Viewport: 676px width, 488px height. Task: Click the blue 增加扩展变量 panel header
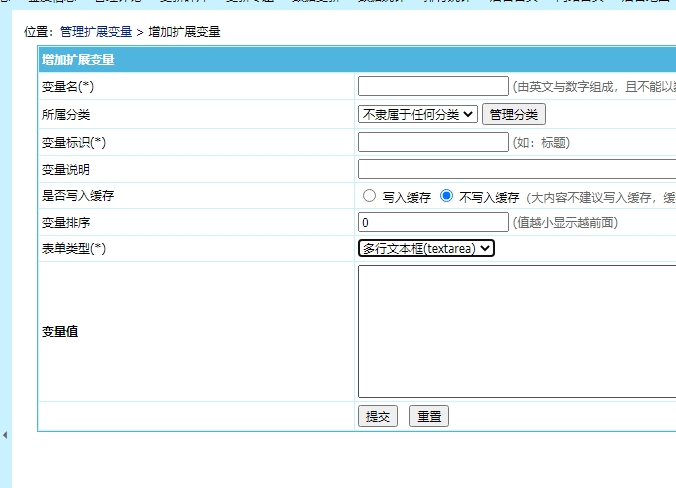[x=78, y=60]
